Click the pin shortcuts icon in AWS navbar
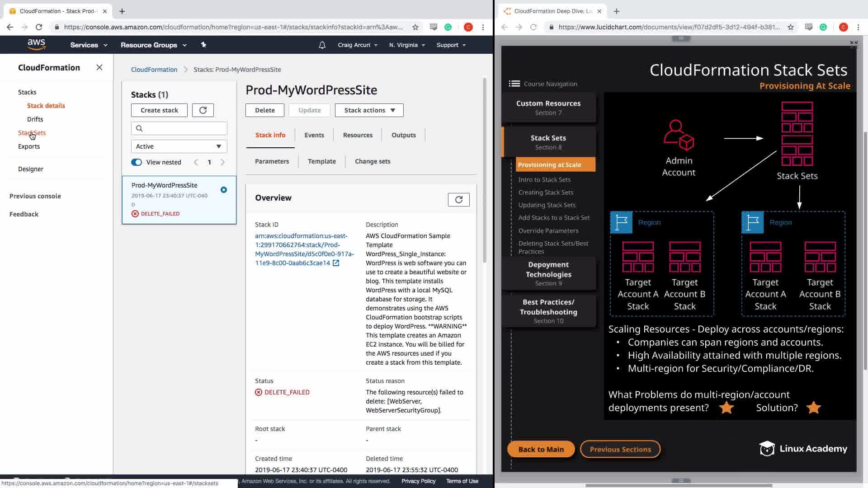The height and width of the screenshot is (488, 868). (203, 45)
